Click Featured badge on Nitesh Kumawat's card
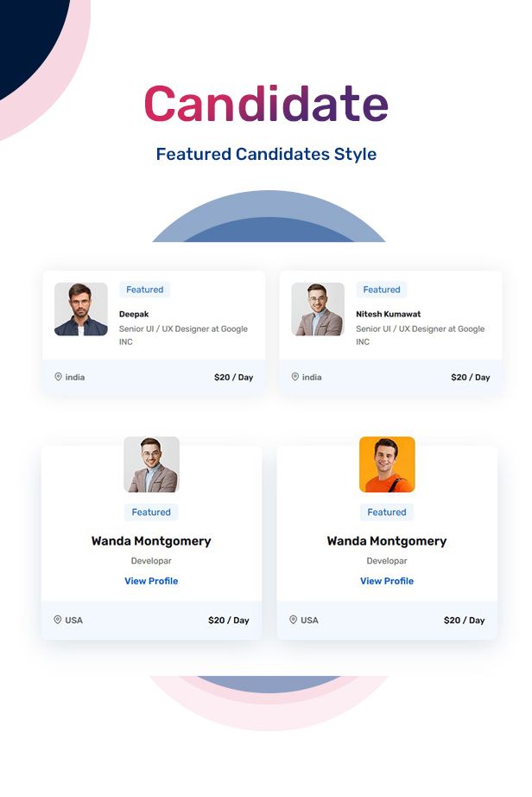 coord(382,290)
